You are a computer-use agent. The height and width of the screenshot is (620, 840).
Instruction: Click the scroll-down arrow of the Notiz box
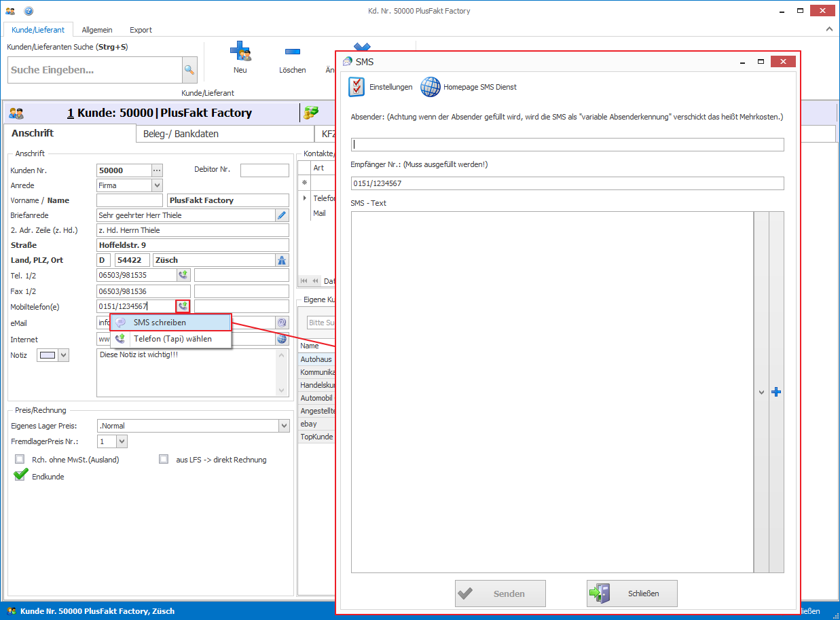point(283,390)
